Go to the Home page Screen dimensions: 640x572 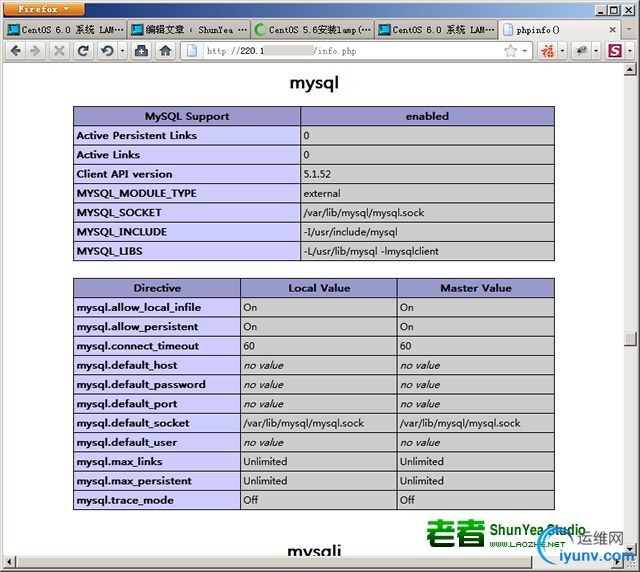(165, 51)
